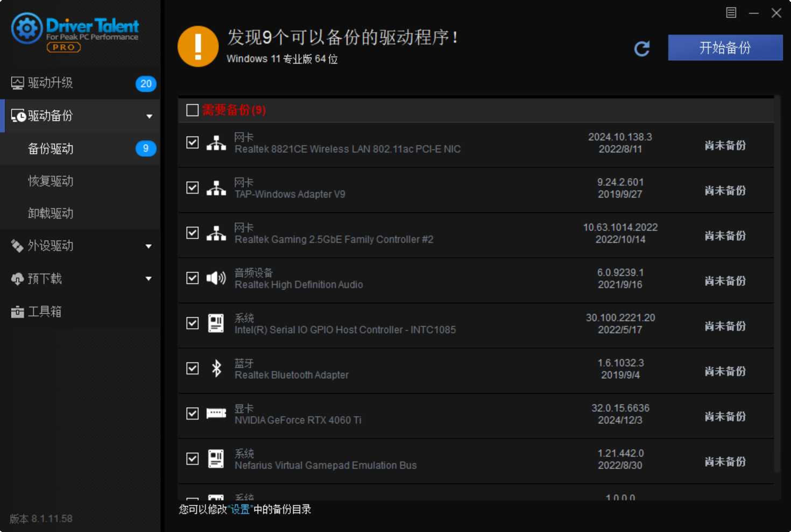Viewport: 791px width, 532px height.
Task: Toggle the 需要备份(9) select-all checkbox
Action: coord(192,110)
